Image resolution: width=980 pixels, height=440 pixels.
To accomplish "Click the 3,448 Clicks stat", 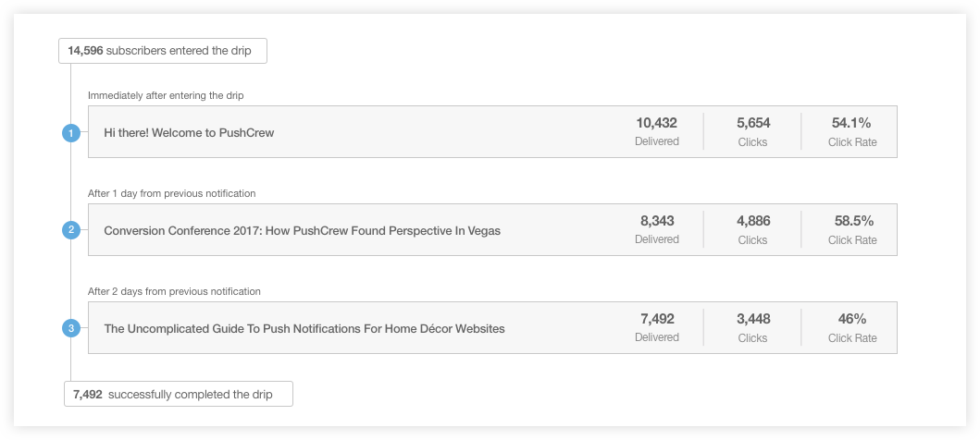I will (x=752, y=327).
